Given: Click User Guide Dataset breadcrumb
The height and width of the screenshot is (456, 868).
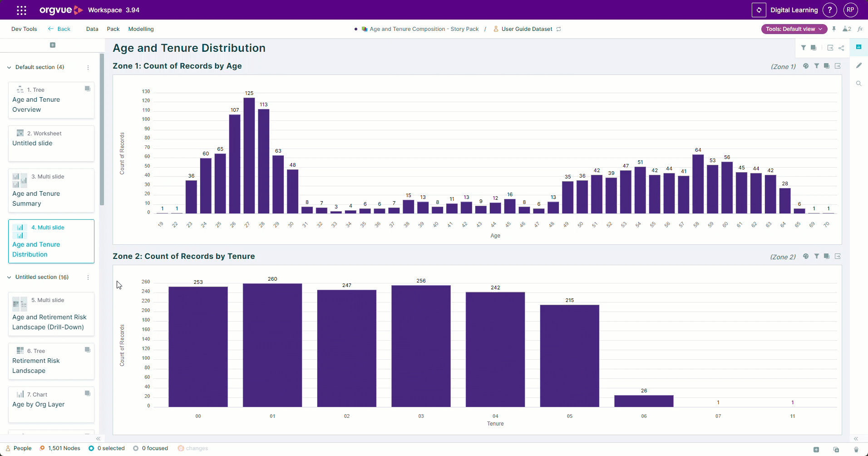Looking at the screenshot, I should point(527,29).
